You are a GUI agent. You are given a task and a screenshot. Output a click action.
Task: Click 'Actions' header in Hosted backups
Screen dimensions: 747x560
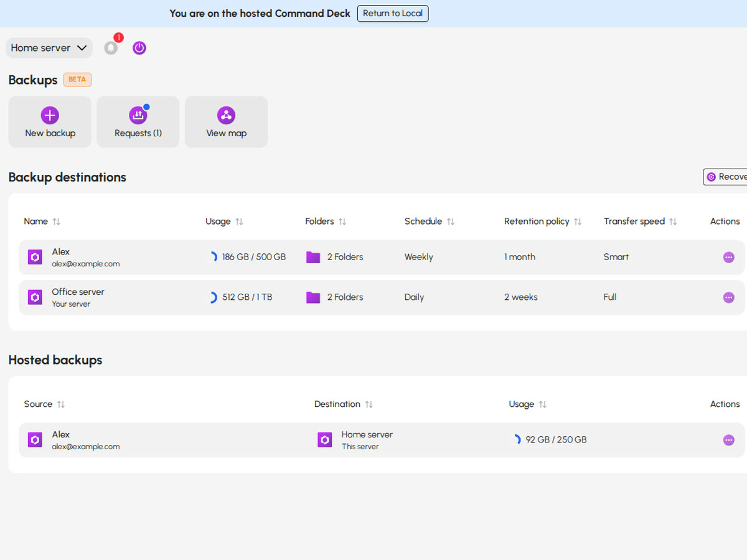(x=725, y=404)
